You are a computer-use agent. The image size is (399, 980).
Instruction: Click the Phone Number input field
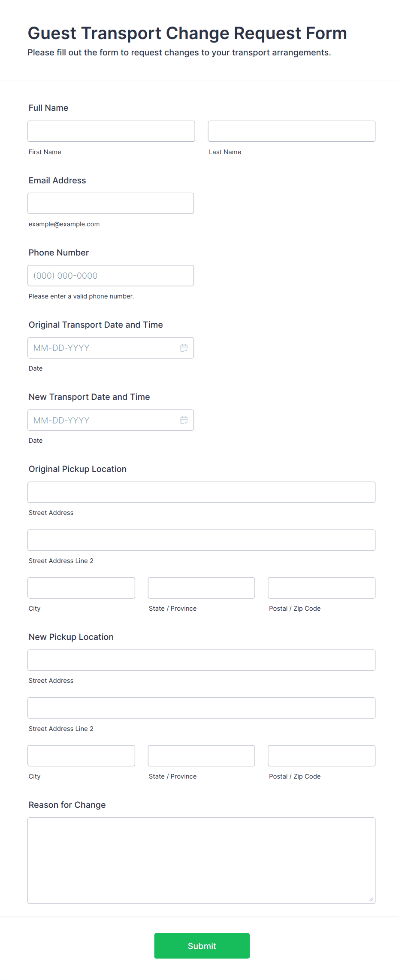tap(111, 276)
